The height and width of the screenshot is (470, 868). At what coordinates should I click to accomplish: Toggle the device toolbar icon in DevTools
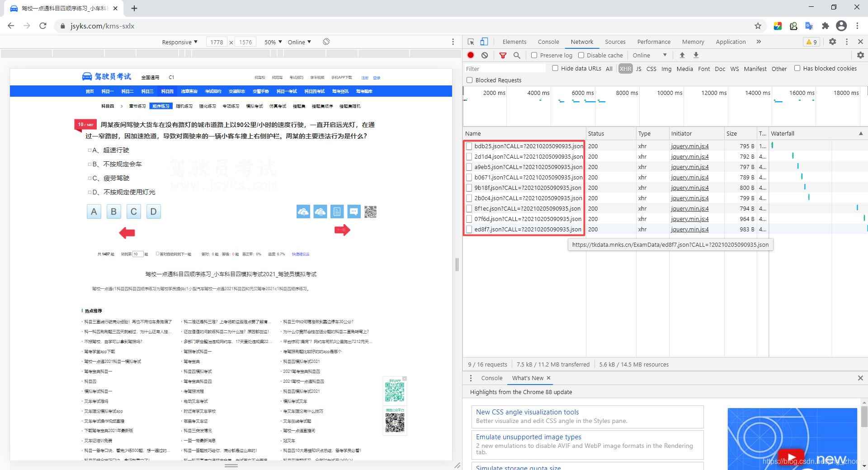tap(484, 42)
